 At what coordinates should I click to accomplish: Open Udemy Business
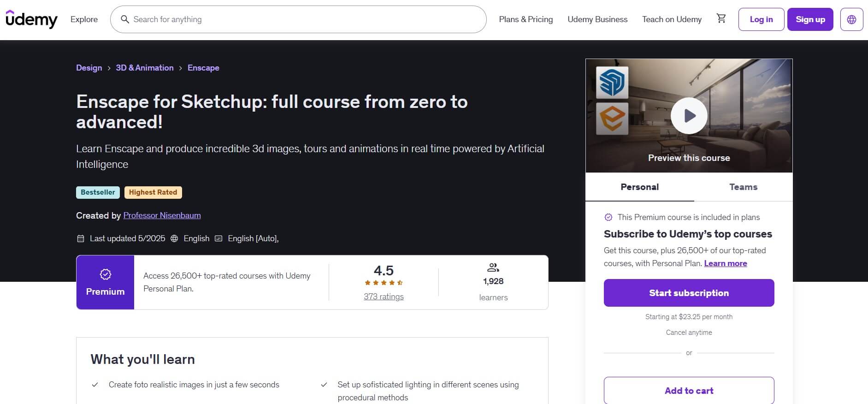[x=597, y=19]
